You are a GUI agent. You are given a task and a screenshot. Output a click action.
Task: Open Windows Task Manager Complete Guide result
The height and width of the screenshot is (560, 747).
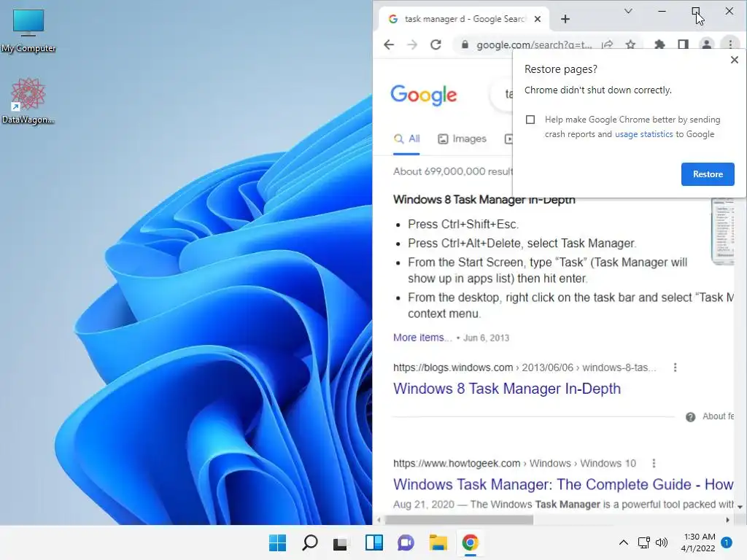click(x=563, y=484)
